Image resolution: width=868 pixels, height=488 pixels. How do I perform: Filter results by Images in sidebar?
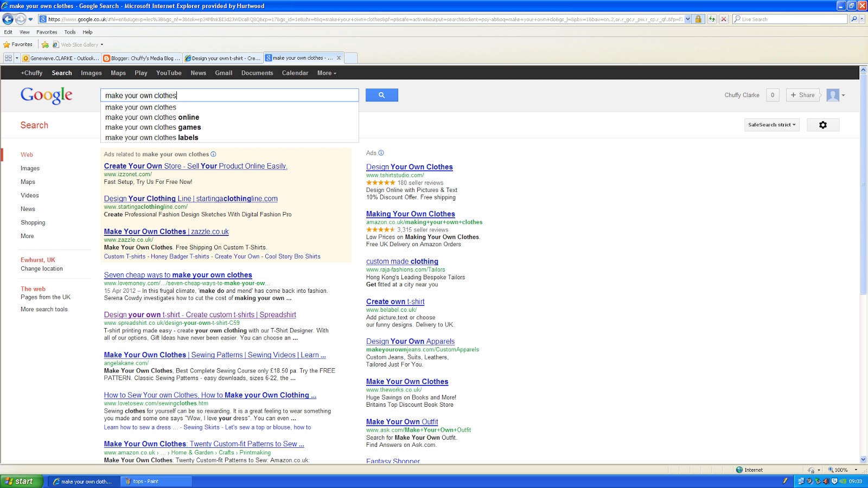[30, 168]
